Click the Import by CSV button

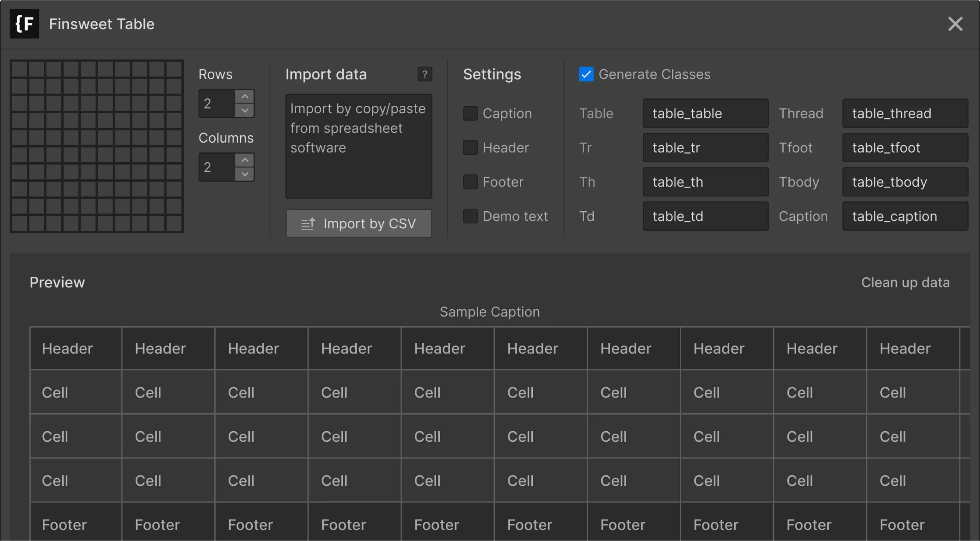pos(359,223)
